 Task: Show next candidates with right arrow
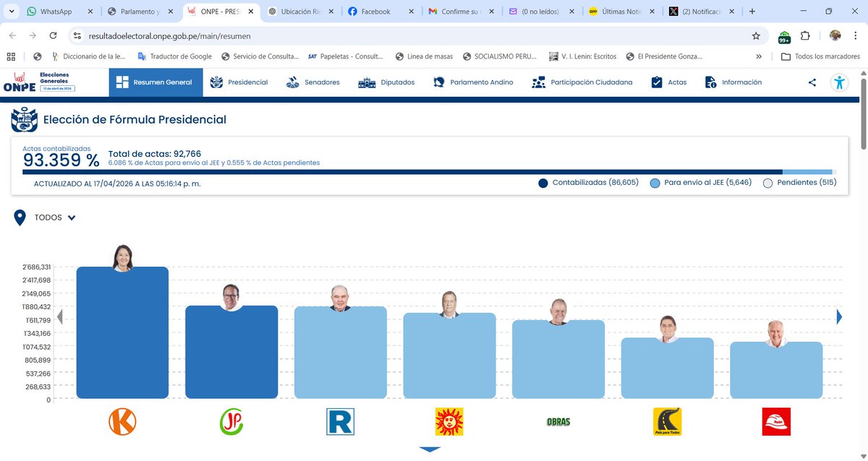tap(839, 316)
